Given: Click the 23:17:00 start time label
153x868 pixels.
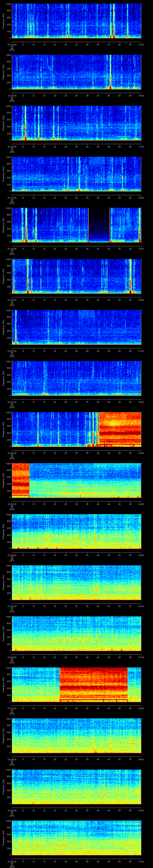Looking at the screenshot, I should pyautogui.click(x=12, y=197).
